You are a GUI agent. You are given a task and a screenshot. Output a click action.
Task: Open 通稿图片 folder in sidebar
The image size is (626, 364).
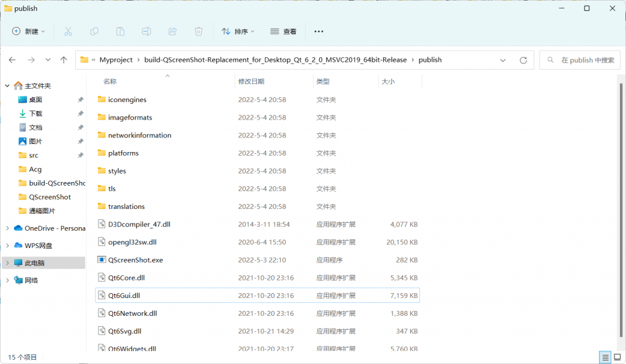coord(42,211)
